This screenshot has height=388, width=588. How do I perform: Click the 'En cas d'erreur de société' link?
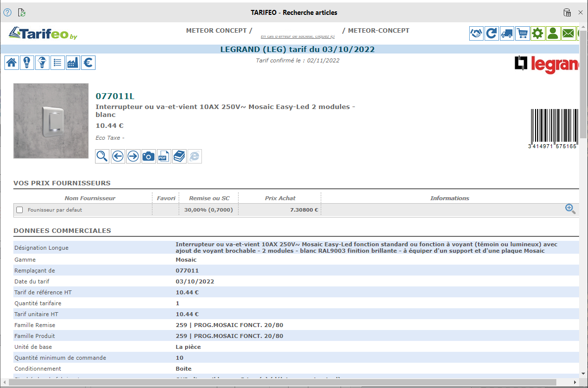coord(298,37)
